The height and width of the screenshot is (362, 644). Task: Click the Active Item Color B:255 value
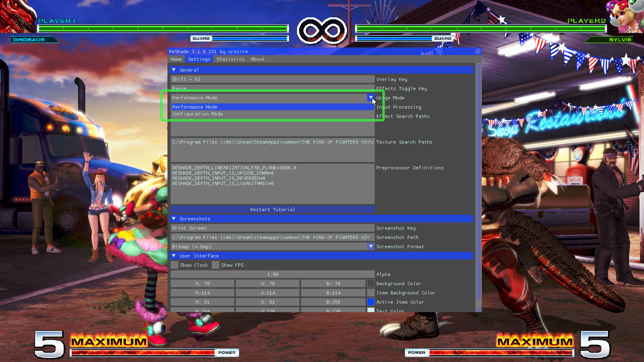tap(333, 302)
